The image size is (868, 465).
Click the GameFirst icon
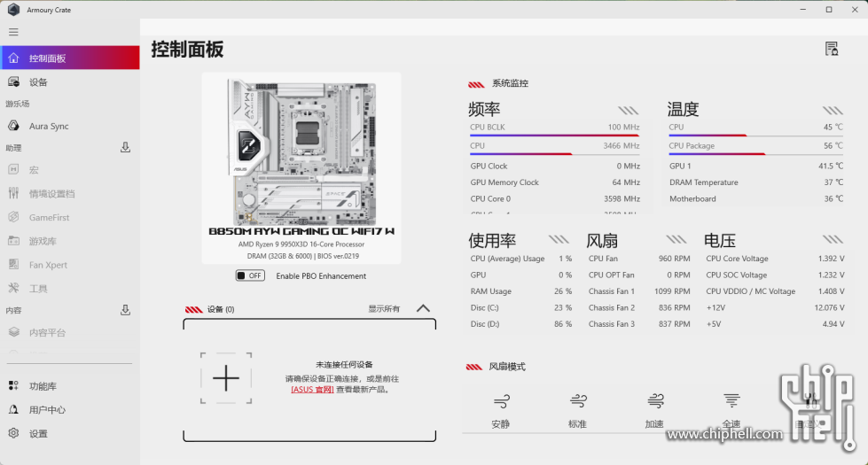(14, 217)
